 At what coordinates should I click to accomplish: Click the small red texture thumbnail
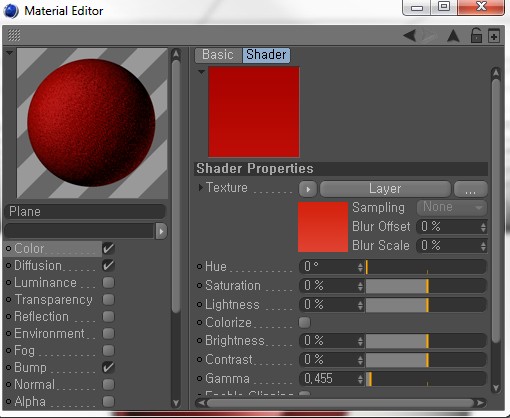323,227
